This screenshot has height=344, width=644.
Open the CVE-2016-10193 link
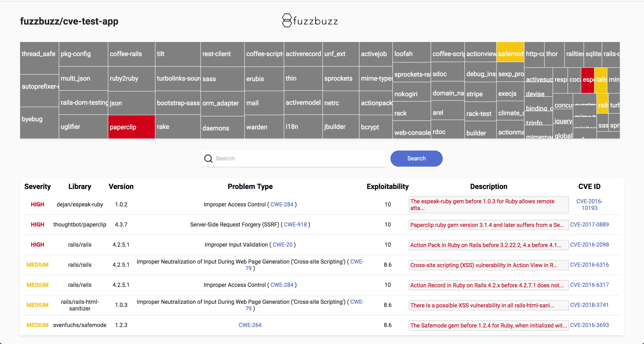(589, 205)
